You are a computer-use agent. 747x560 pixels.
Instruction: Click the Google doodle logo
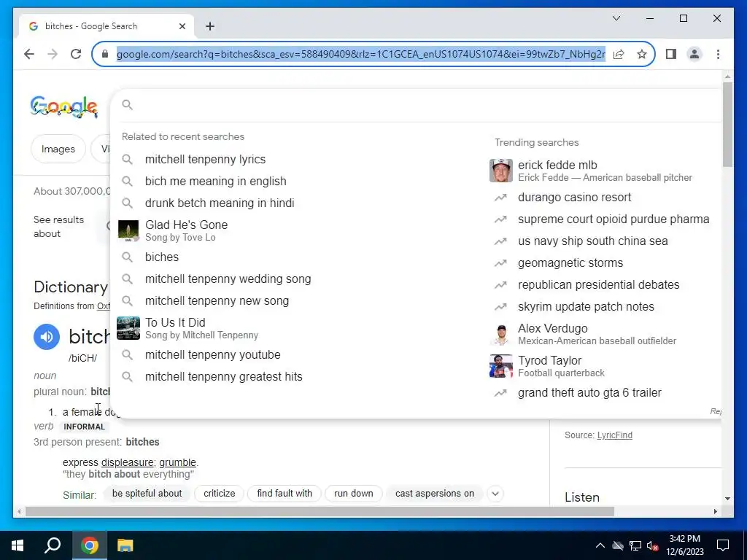(x=64, y=106)
